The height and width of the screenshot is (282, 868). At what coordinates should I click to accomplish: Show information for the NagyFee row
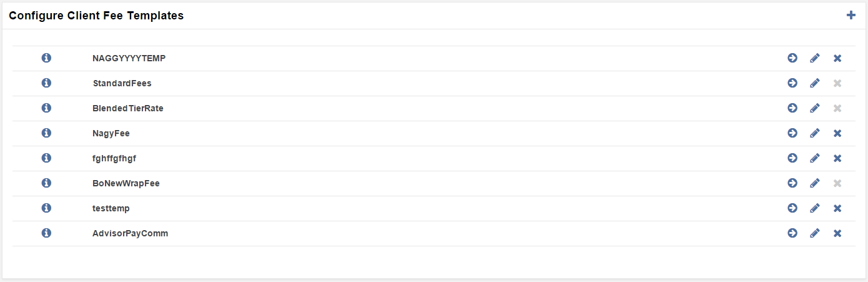[x=46, y=133]
